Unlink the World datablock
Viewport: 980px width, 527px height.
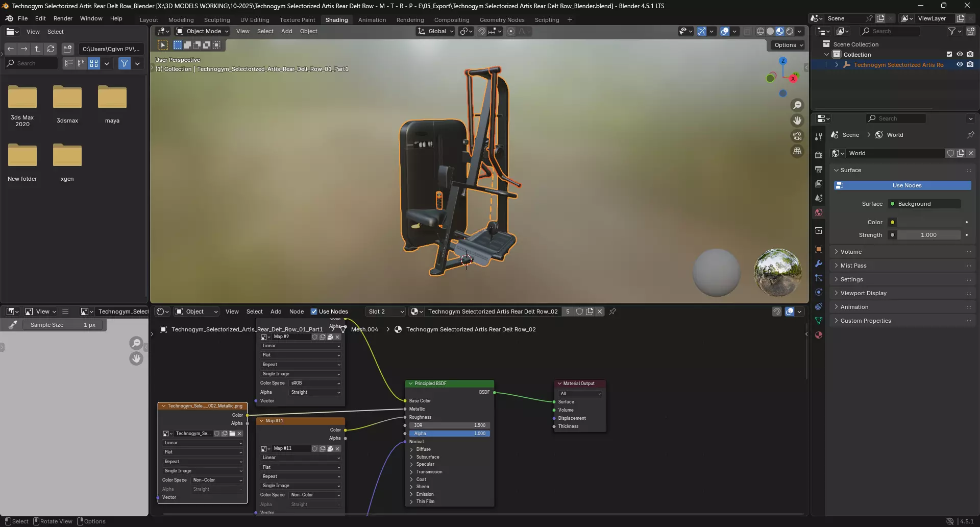coord(971,153)
